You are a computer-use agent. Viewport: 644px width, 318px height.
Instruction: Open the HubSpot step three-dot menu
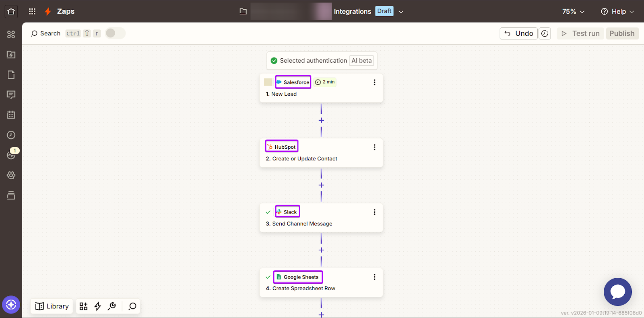(x=374, y=147)
